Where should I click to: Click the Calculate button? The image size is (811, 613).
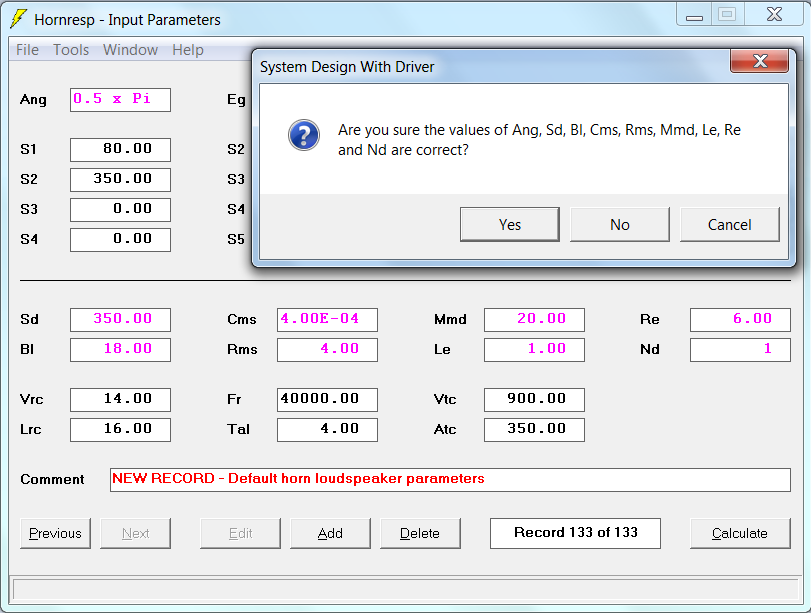[740, 533]
